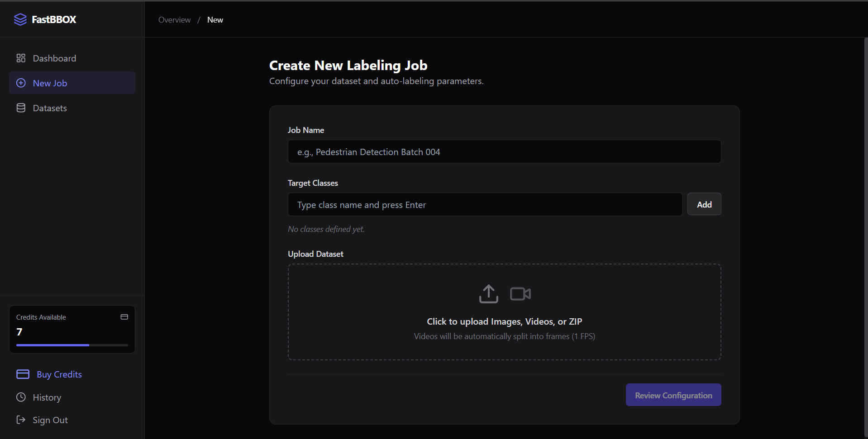The image size is (868, 439).
Task: Click the upload arrow icon in dropzone
Action: [x=488, y=293]
